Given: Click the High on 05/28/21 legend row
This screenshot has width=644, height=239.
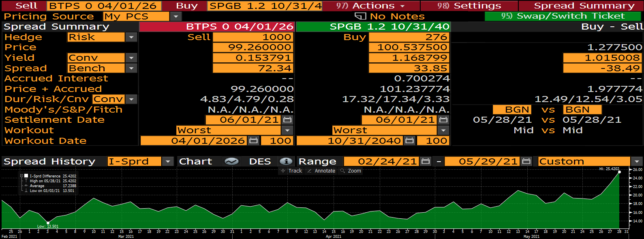Looking at the screenshot, I should pyautogui.click(x=51, y=181).
